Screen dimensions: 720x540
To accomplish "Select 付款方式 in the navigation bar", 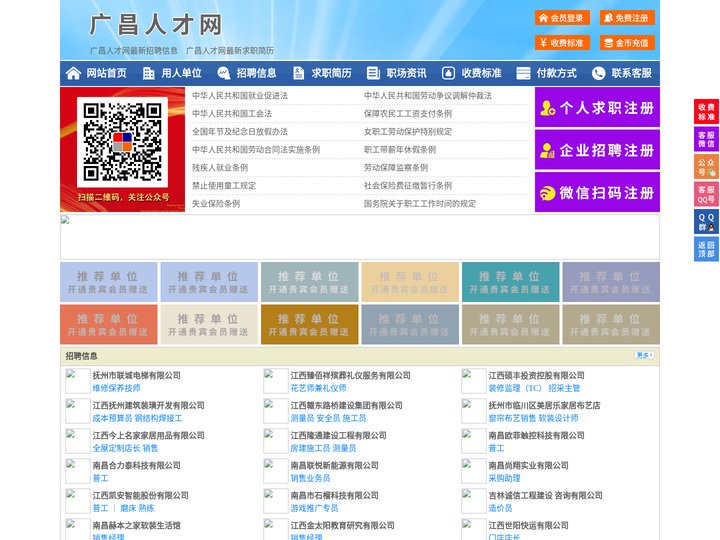I will click(x=557, y=73).
